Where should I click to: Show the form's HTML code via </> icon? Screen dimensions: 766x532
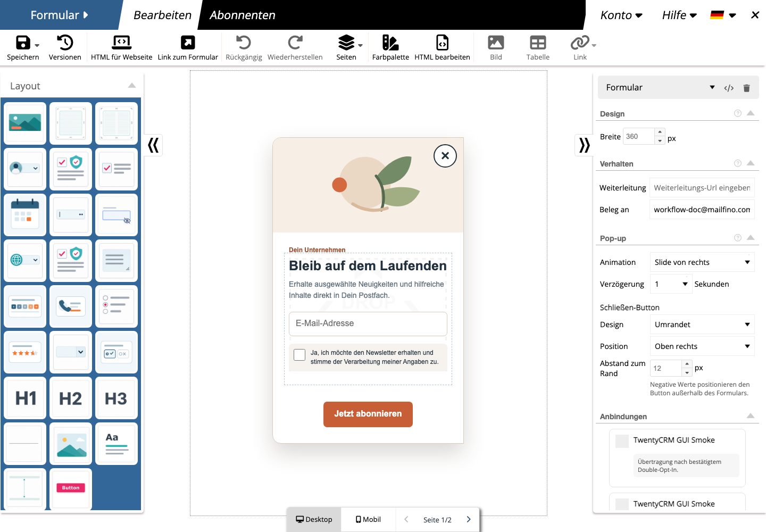(729, 88)
